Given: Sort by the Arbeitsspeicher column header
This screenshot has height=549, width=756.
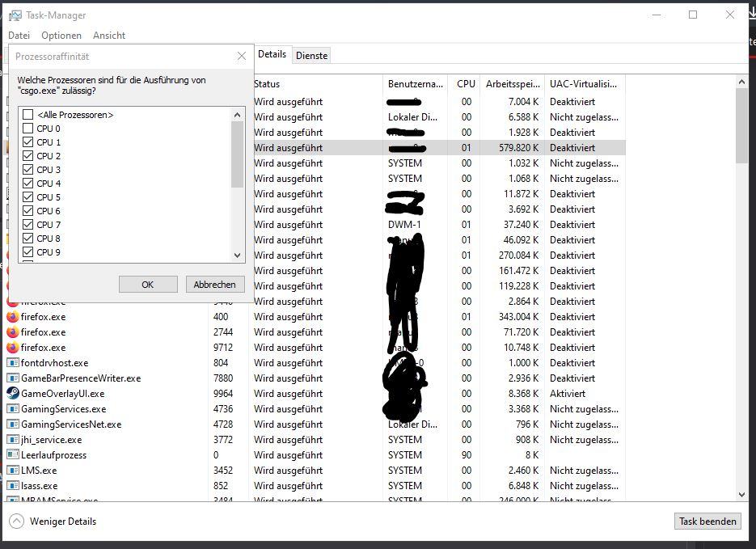Looking at the screenshot, I should pyautogui.click(x=512, y=84).
